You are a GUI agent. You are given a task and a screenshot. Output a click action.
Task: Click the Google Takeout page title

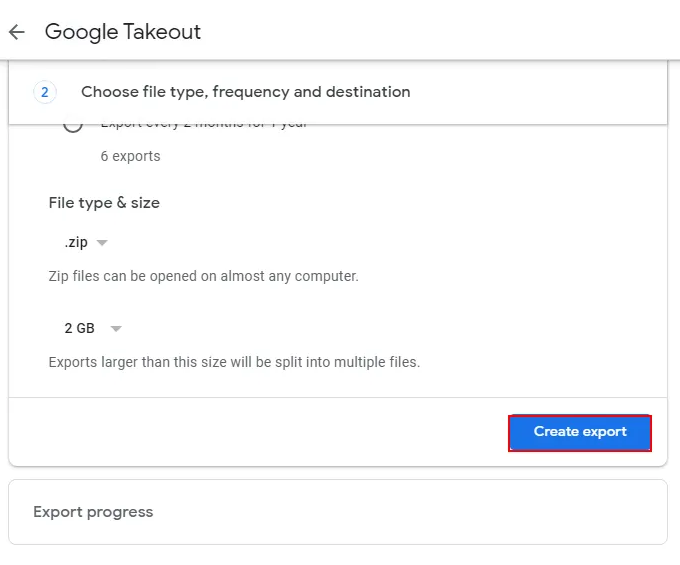click(123, 32)
